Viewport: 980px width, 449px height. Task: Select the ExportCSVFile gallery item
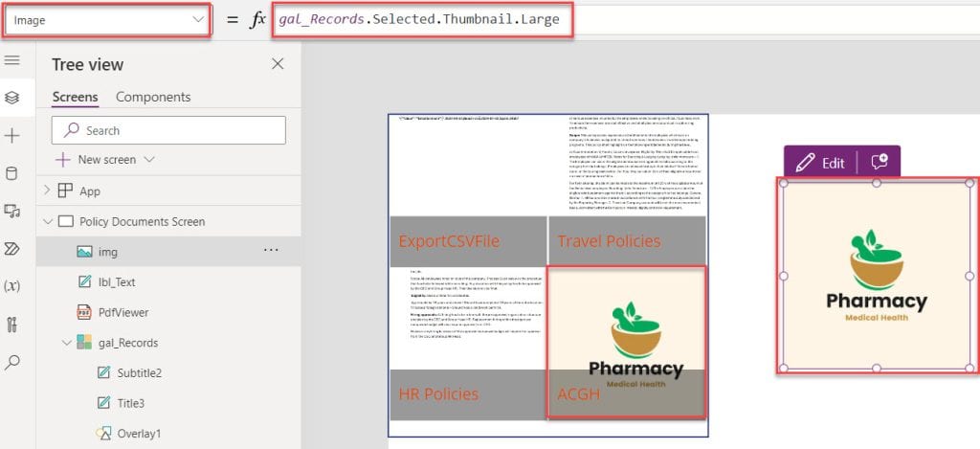point(468,191)
